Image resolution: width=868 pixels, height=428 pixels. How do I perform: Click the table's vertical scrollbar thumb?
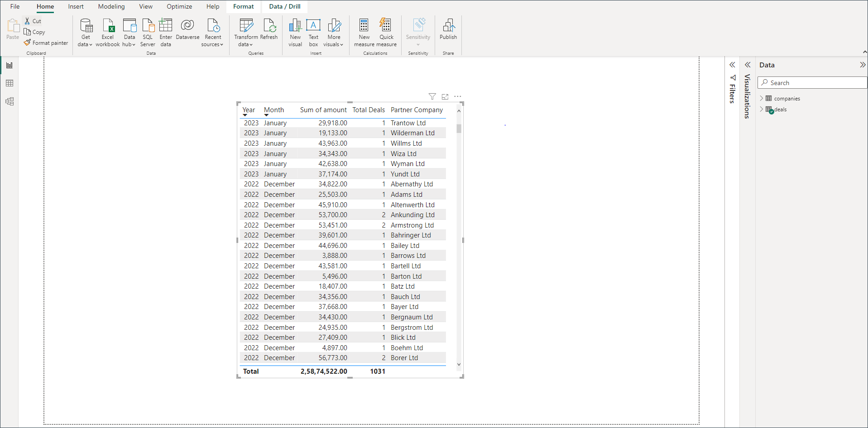tap(459, 128)
